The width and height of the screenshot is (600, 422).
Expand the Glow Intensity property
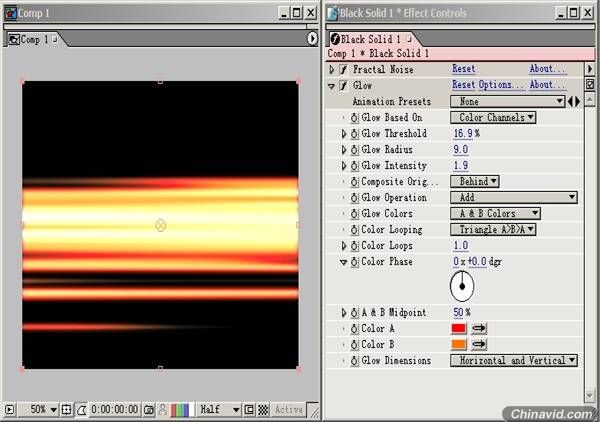[344, 166]
